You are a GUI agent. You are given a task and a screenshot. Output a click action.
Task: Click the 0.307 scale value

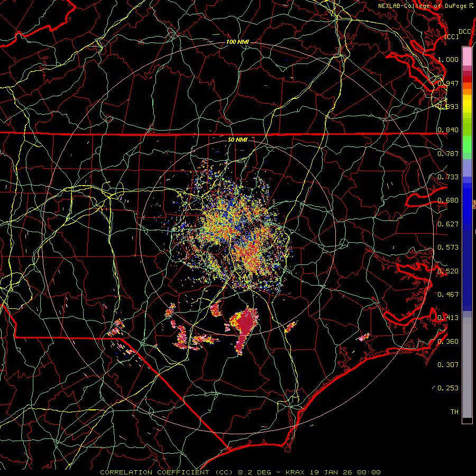coord(448,365)
